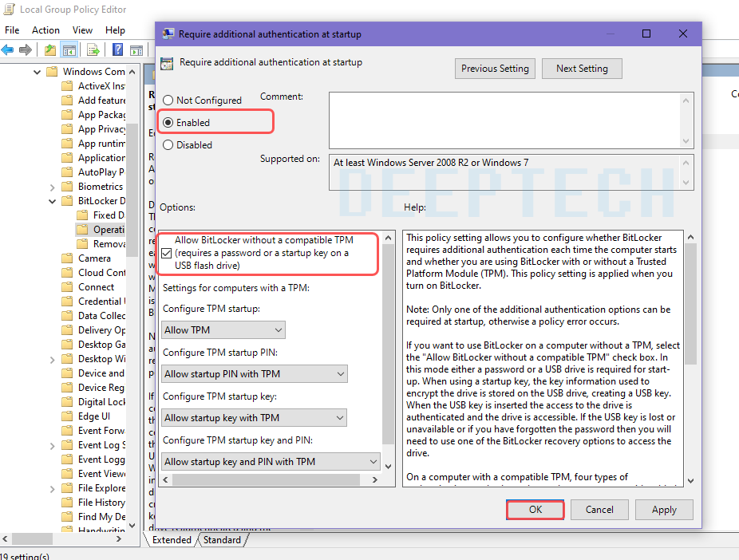
Task: Click the Help panel scroll down arrow
Action: [x=690, y=481]
